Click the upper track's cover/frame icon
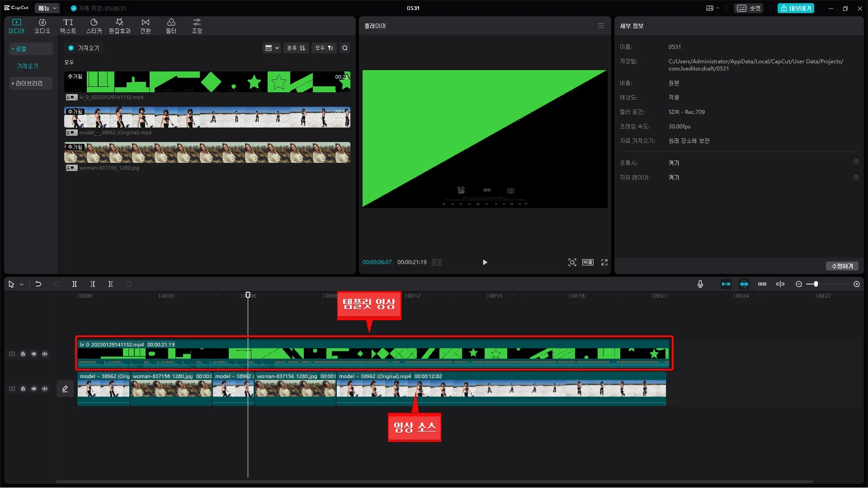868x488 pixels. [12, 354]
